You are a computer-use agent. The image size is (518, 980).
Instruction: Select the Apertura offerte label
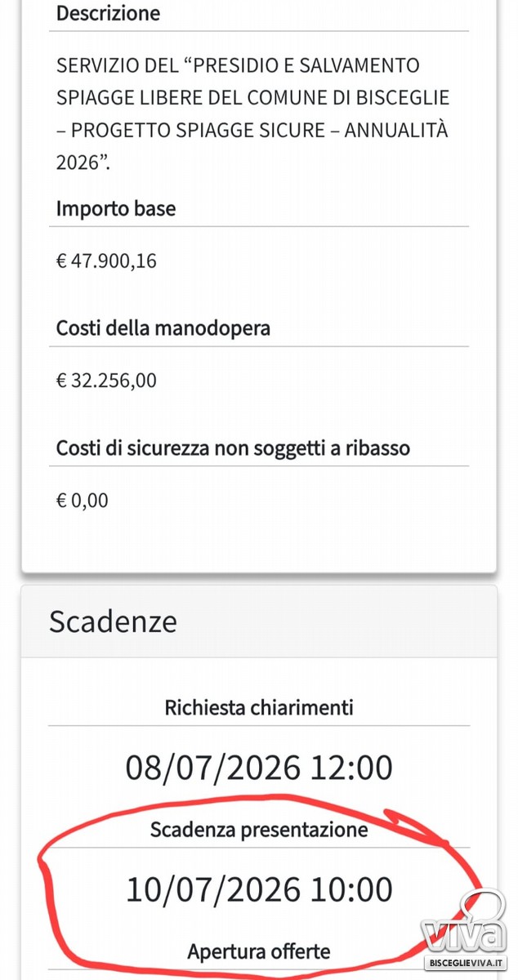point(259,951)
